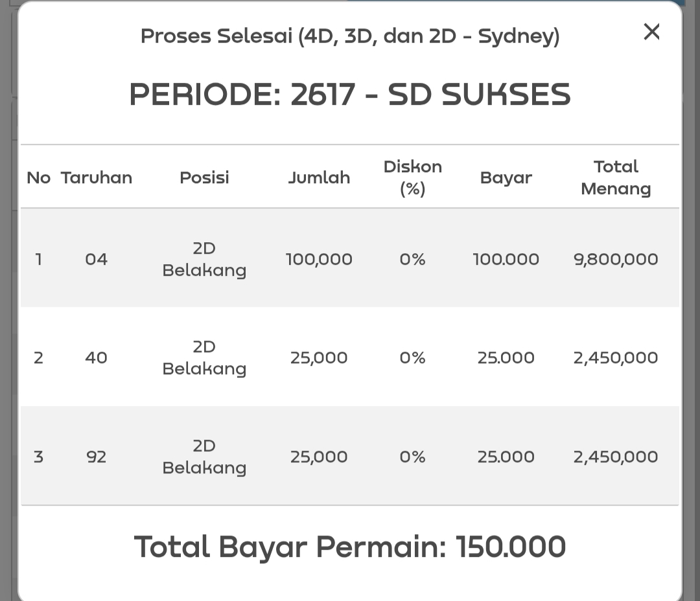700x601 pixels.
Task: Click the 0% discount in the first row
Action: coord(412,259)
